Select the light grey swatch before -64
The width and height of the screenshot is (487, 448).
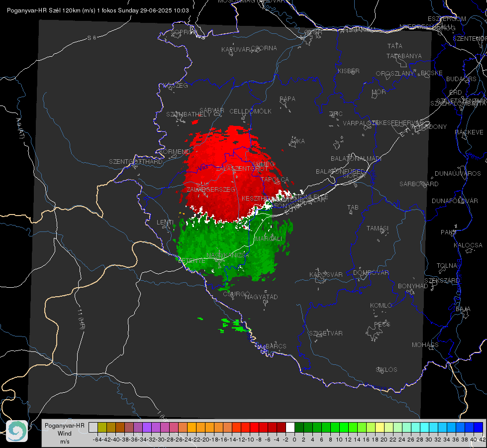click(93, 427)
